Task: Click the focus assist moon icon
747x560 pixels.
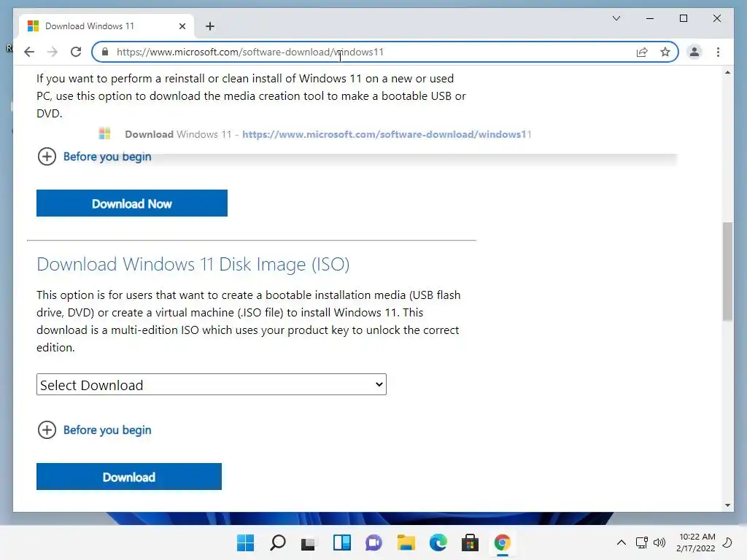Action: pos(728,542)
